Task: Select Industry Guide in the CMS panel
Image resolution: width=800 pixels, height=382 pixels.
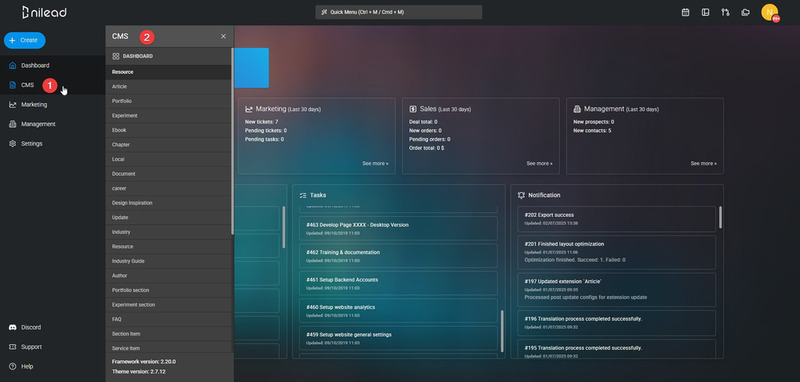Action: pyautogui.click(x=168, y=261)
